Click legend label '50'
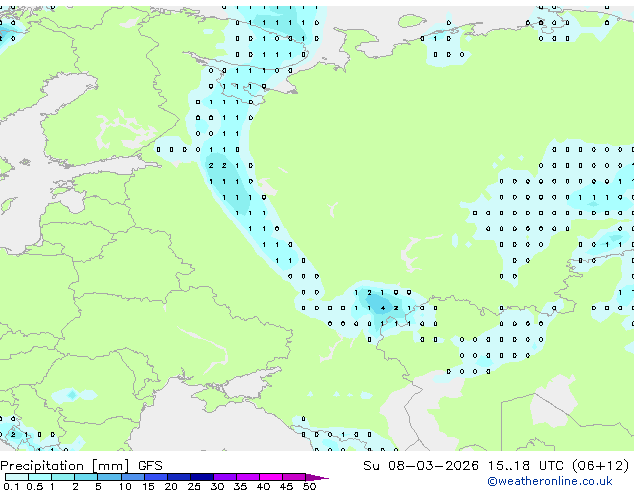This screenshot has width=634, height=490. pyautogui.click(x=309, y=486)
